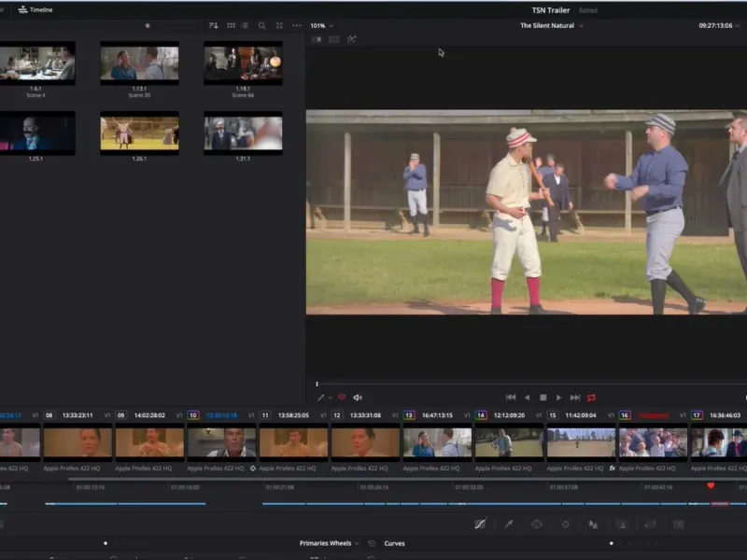Open viewer zoom 101% dropdown
The image size is (747, 560).
[321, 26]
